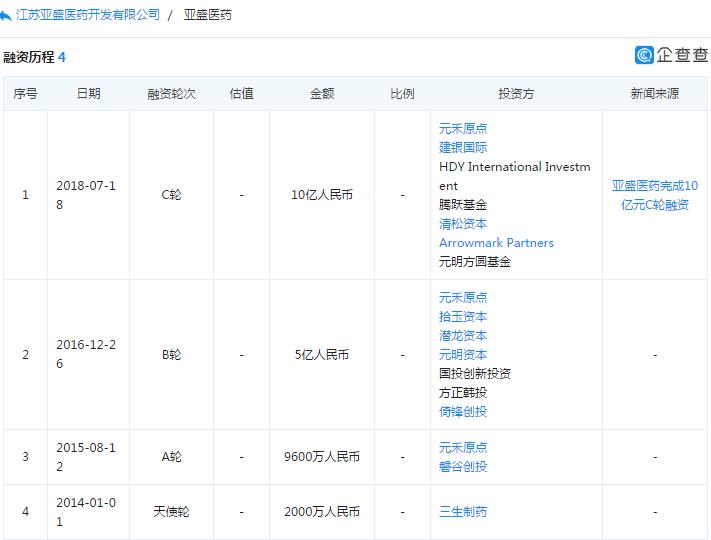Click the 9600万人民币 amount cell
The image size is (711, 540).
pyautogui.click(x=322, y=457)
